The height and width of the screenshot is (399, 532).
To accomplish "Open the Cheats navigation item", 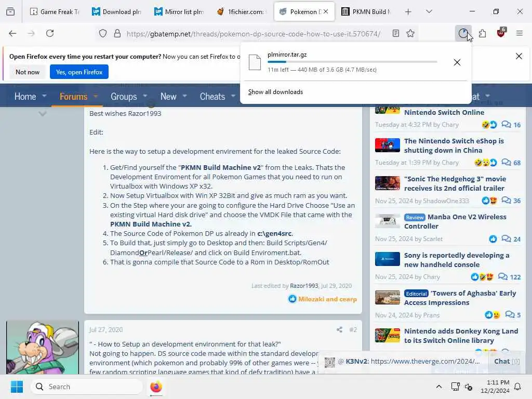I will click(212, 96).
